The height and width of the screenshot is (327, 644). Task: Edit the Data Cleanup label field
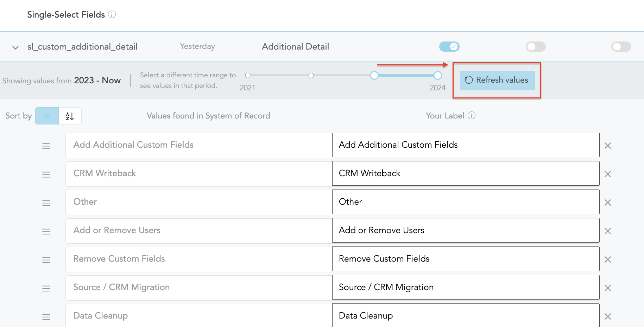coord(465,315)
